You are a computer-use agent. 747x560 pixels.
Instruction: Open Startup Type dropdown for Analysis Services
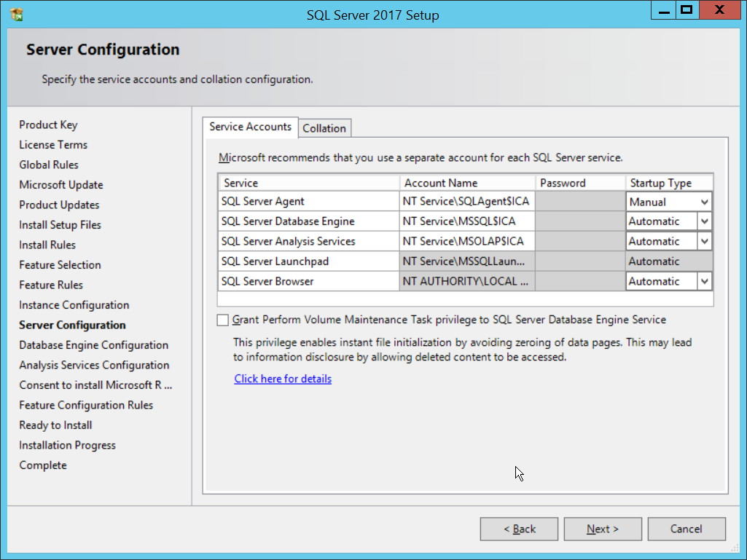tap(704, 241)
